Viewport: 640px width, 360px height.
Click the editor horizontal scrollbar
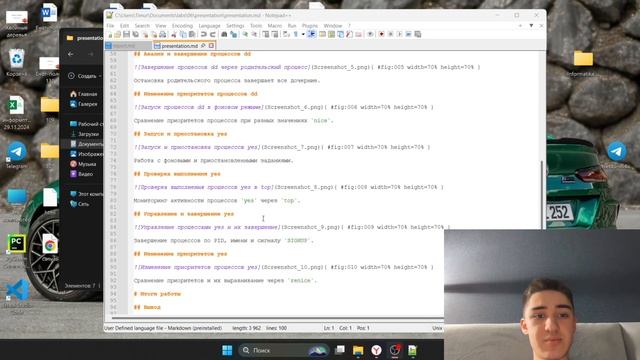click(x=278, y=317)
